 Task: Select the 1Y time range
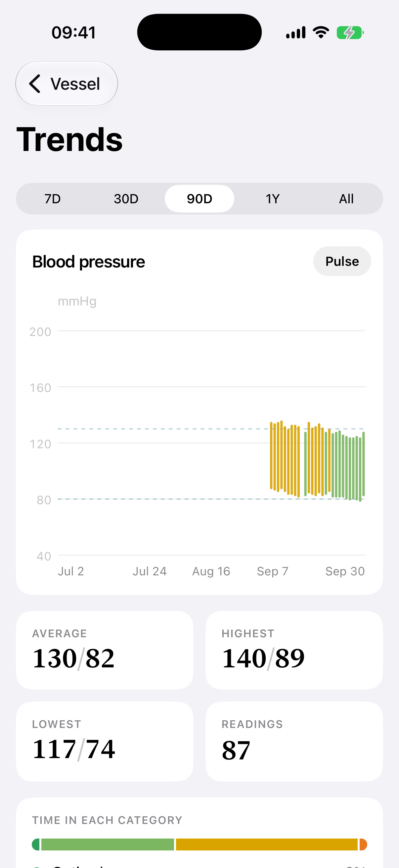click(x=273, y=199)
